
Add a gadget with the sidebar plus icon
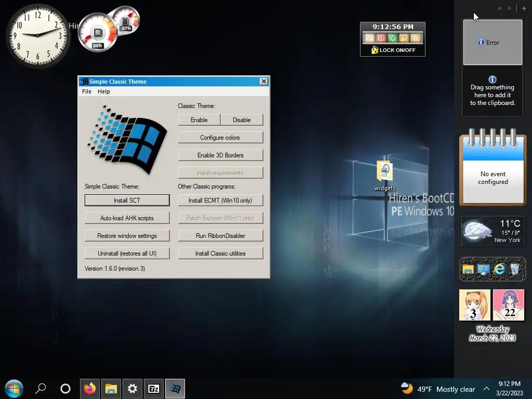click(524, 8)
